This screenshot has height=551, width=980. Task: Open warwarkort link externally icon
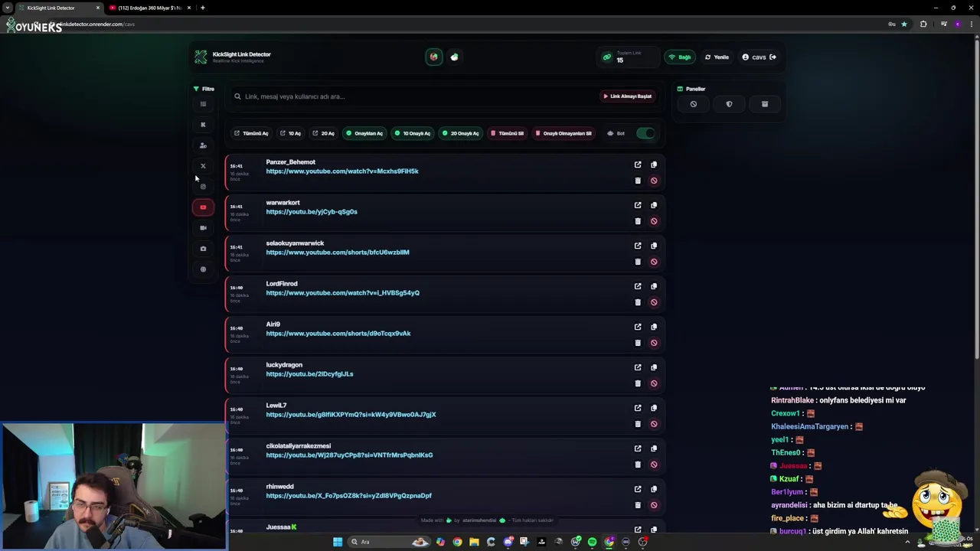[638, 205]
